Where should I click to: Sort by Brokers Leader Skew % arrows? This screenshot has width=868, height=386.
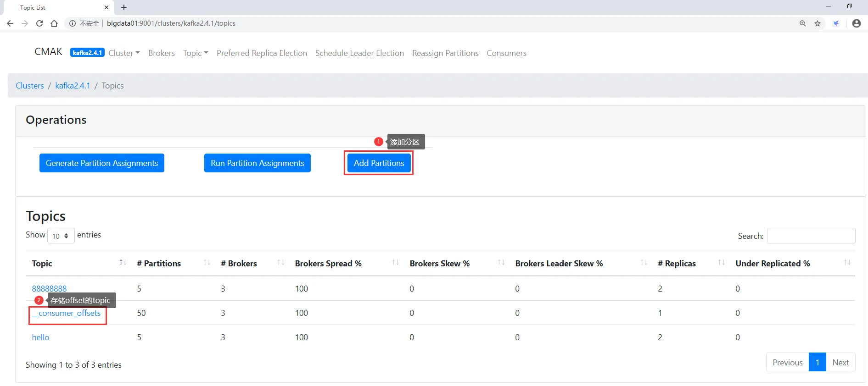click(644, 263)
